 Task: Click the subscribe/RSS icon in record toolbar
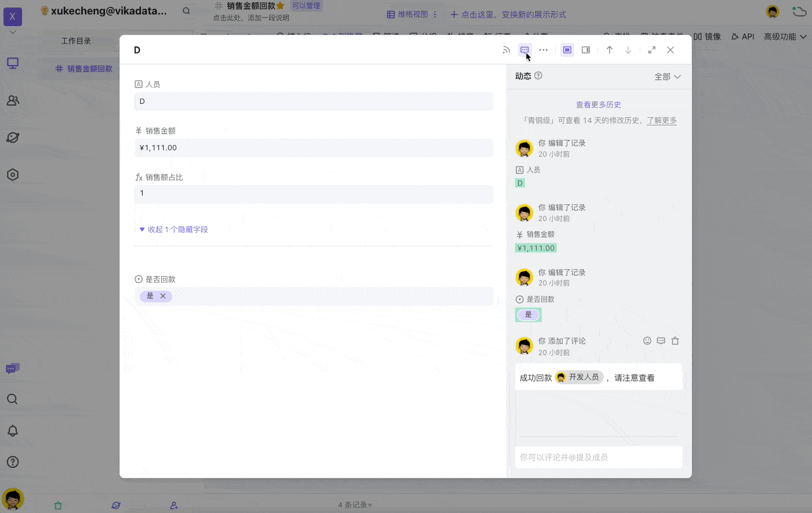coord(506,50)
